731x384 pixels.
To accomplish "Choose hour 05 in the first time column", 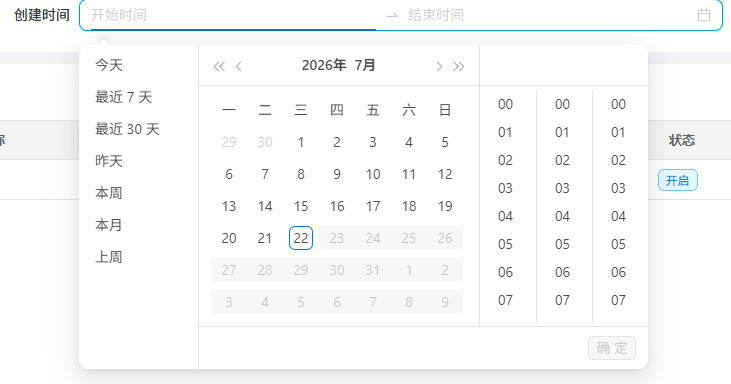I will pos(505,244).
